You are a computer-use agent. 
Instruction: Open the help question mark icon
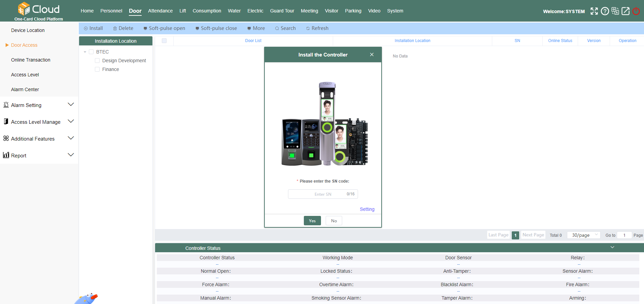point(605,11)
